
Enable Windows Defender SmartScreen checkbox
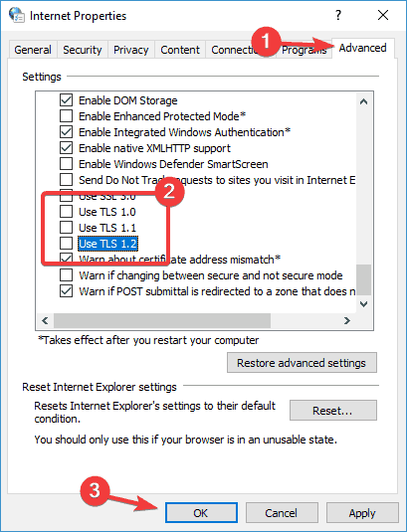pyautogui.click(x=67, y=163)
